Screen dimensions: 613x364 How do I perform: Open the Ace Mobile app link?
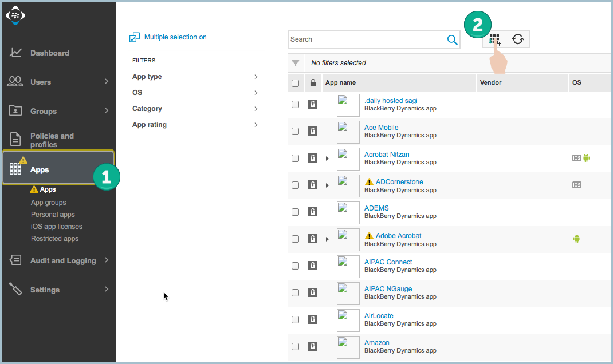pyautogui.click(x=381, y=128)
